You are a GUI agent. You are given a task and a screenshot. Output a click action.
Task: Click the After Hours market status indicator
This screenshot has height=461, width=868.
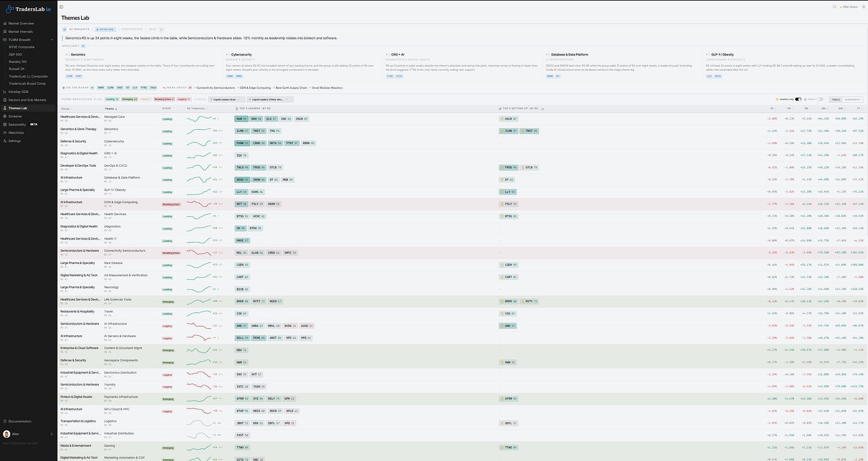(848, 7)
